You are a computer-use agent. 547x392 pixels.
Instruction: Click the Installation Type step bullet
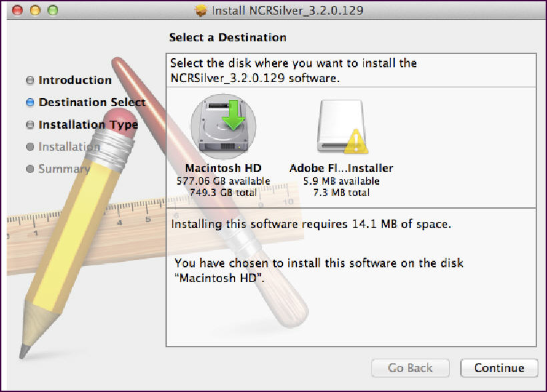tap(30, 125)
